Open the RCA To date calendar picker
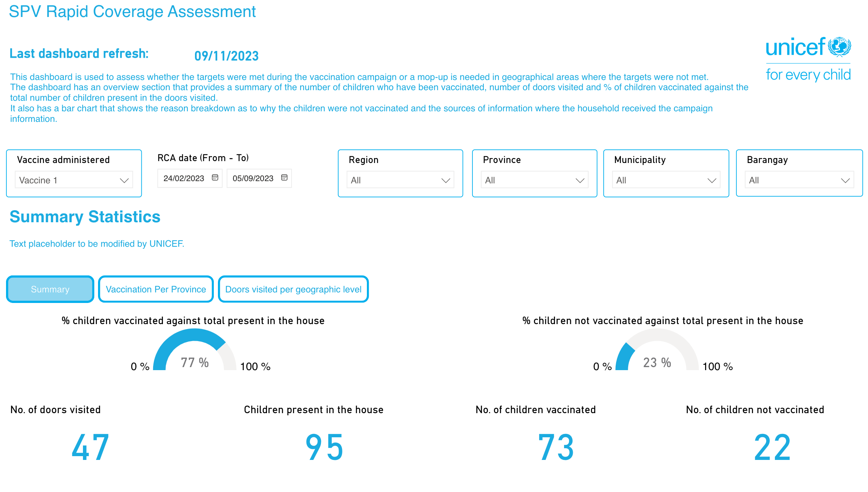The height and width of the screenshot is (492, 868). tap(284, 178)
